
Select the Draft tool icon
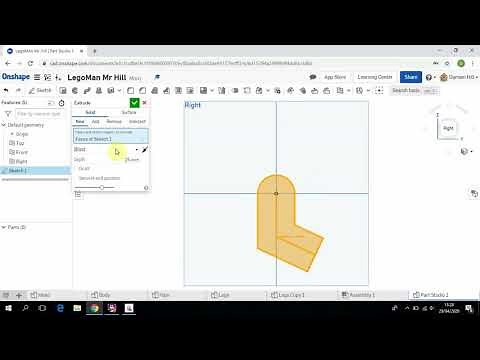tap(154, 90)
